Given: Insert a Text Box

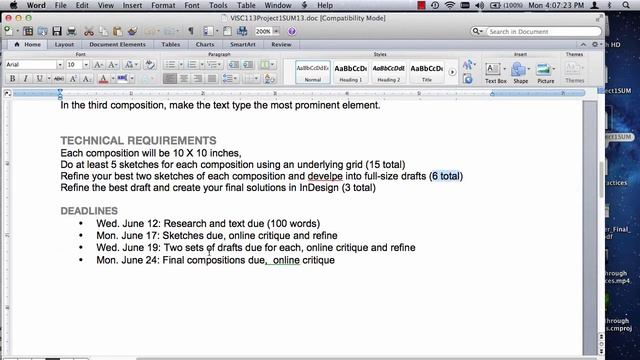Looking at the screenshot, I should point(496,73).
